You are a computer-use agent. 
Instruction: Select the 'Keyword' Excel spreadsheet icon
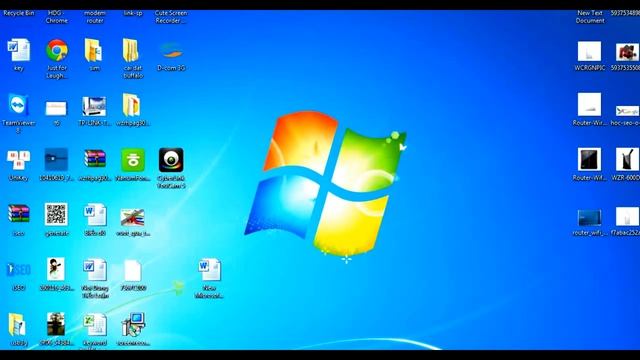pyautogui.click(x=95, y=325)
